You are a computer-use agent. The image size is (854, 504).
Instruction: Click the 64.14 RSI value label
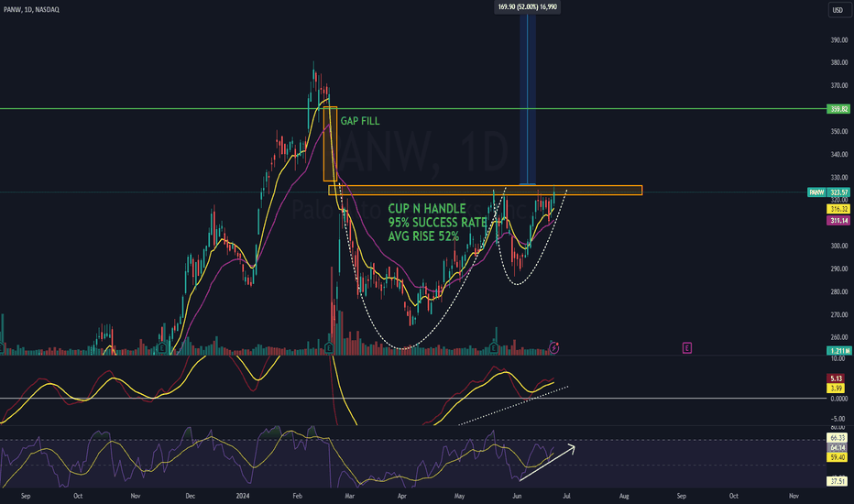click(838, 447)
